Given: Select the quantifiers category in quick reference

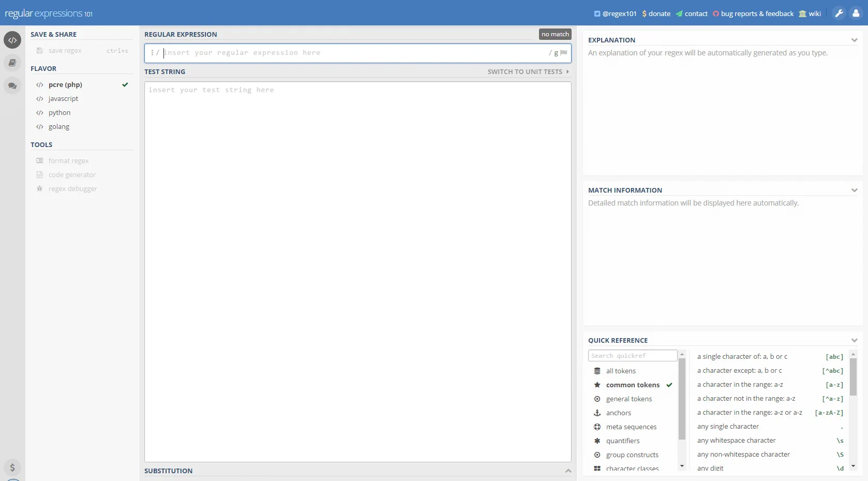Looking at the screenshot, I should pos(623,441).
